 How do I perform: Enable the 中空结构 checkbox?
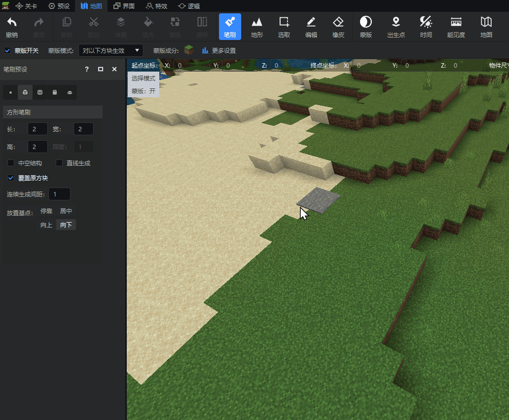(x=11, y=163)
